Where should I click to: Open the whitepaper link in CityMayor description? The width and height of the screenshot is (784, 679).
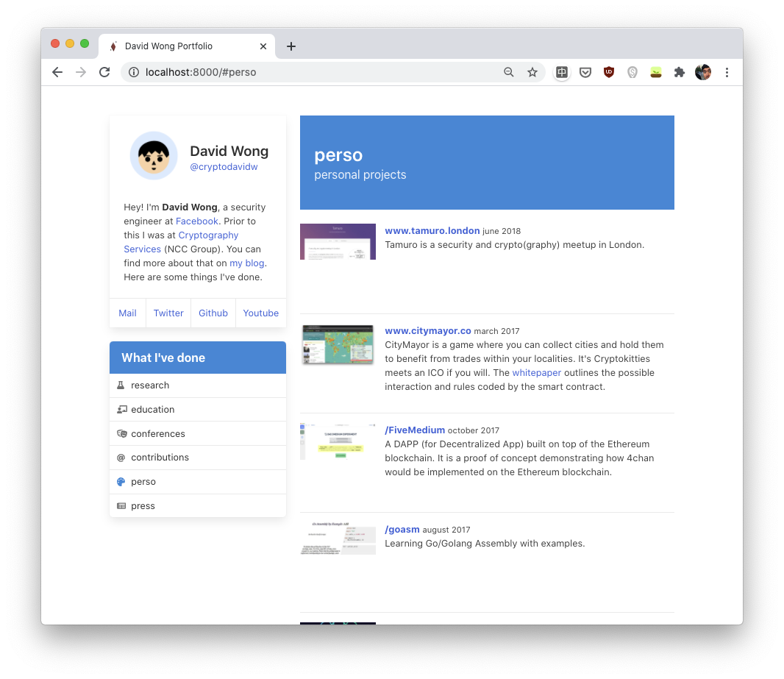pyautogui.click(x=536, y=372)
